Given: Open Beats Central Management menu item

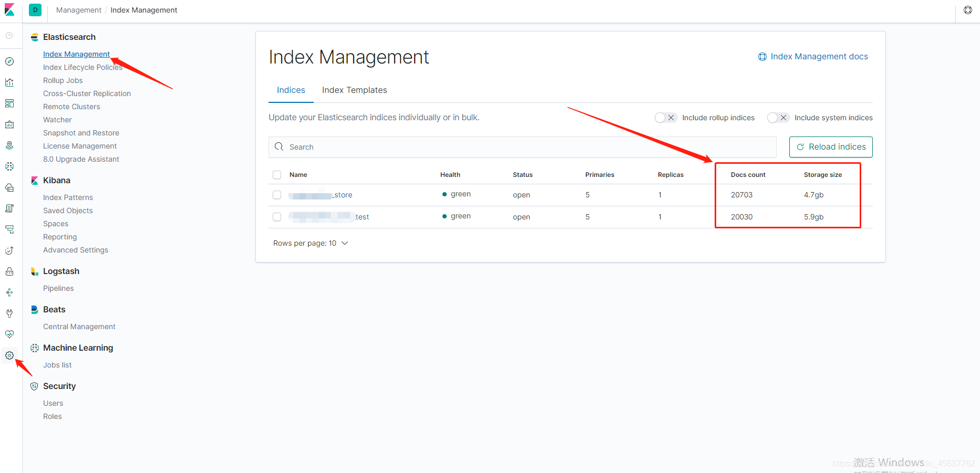Looking at the screenshot, I should pos(79,327).
